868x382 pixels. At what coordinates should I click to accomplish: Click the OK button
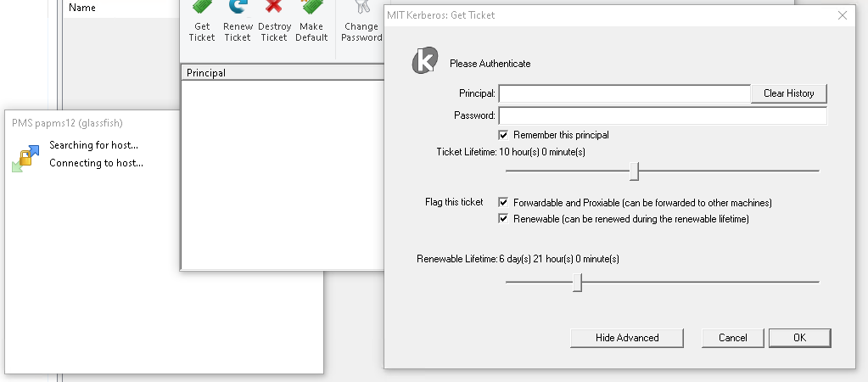click(x=799, y=338)
